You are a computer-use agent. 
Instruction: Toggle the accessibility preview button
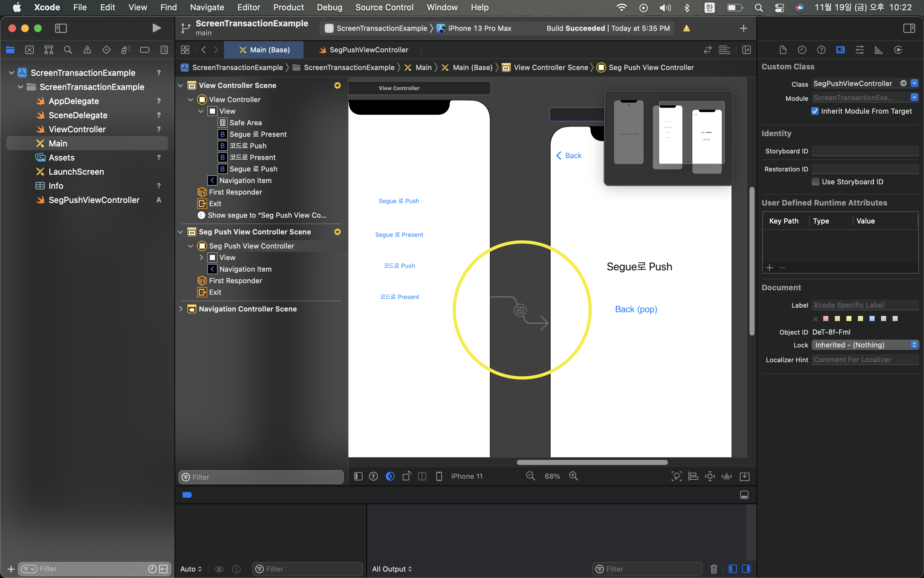pos(373,476)
